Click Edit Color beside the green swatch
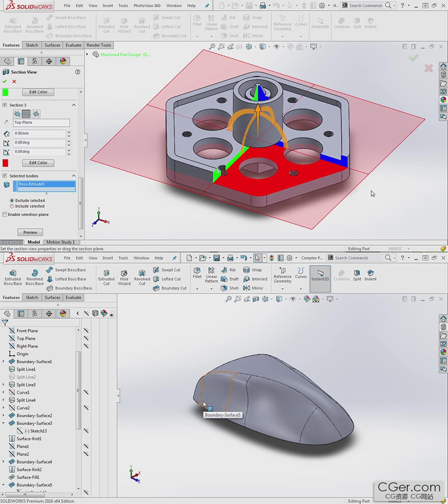This screenshot has height=504, width=448. [38, 92]
